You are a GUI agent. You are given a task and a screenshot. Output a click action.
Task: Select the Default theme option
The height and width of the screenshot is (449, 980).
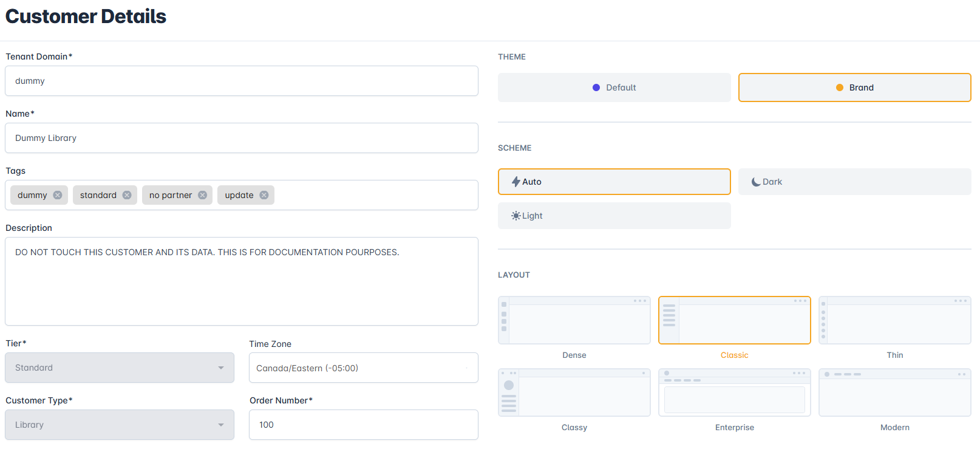coord(614,87)
